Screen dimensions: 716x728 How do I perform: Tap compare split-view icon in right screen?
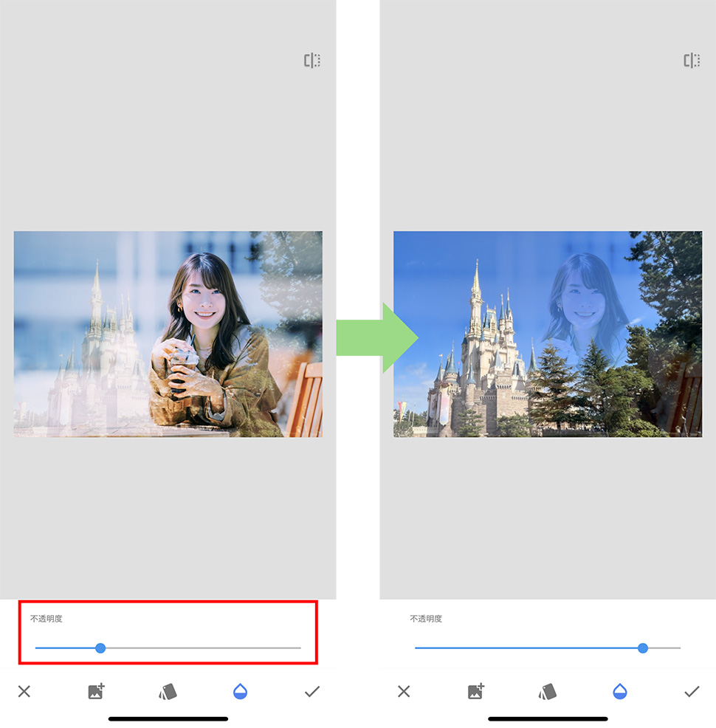coord(692,61)
